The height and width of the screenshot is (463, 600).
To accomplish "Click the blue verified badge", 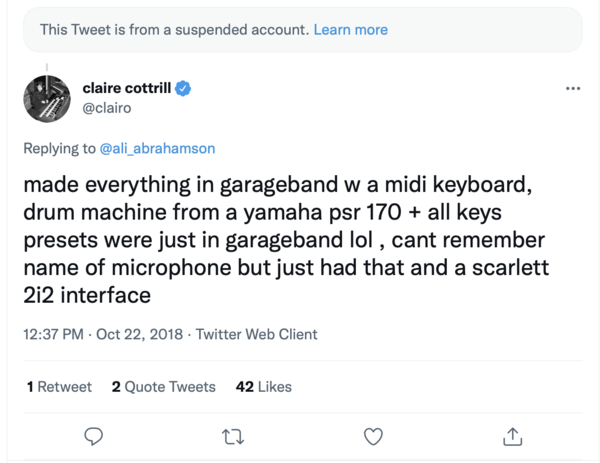I will [183, 88].
